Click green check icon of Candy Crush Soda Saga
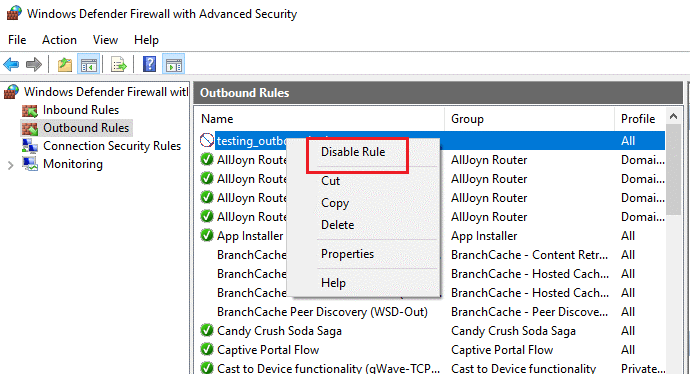The image size is (690, 374). click(x=207, y=330)
